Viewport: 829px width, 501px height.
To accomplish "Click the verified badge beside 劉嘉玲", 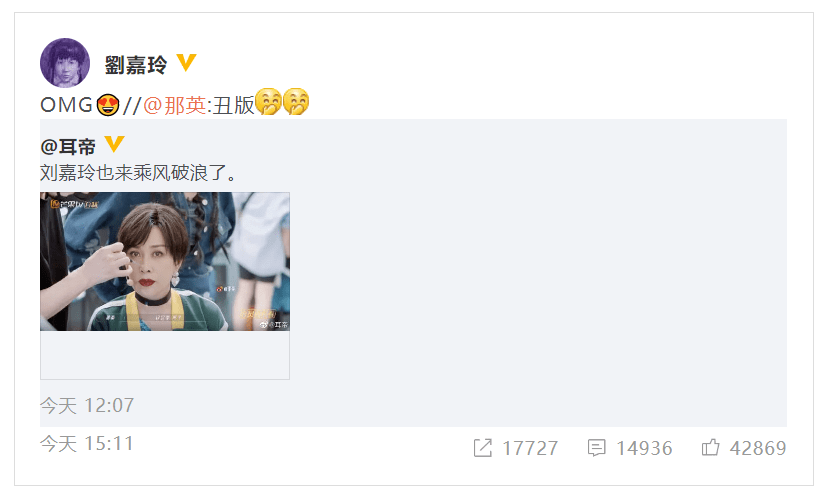I will tap(186, 62).
